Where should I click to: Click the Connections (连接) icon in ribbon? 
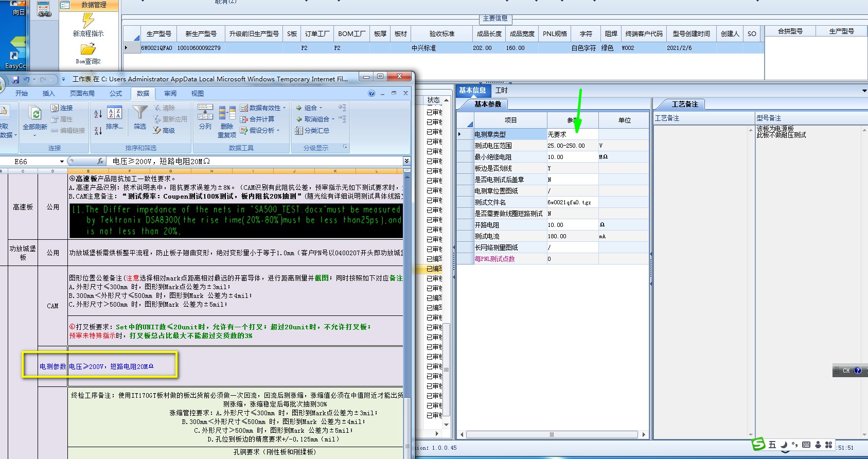55,108
